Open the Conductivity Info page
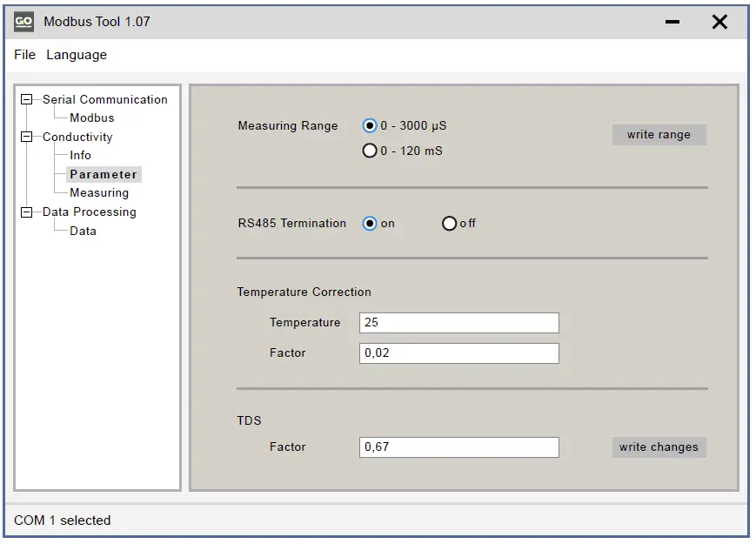 (81, 155)
